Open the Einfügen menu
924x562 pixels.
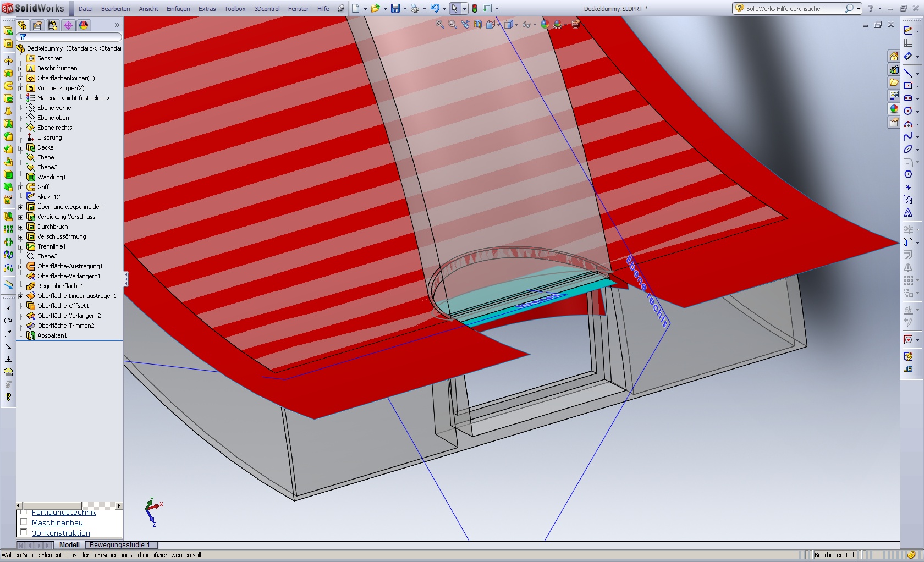pyautogui.click(x=178, y=9)
